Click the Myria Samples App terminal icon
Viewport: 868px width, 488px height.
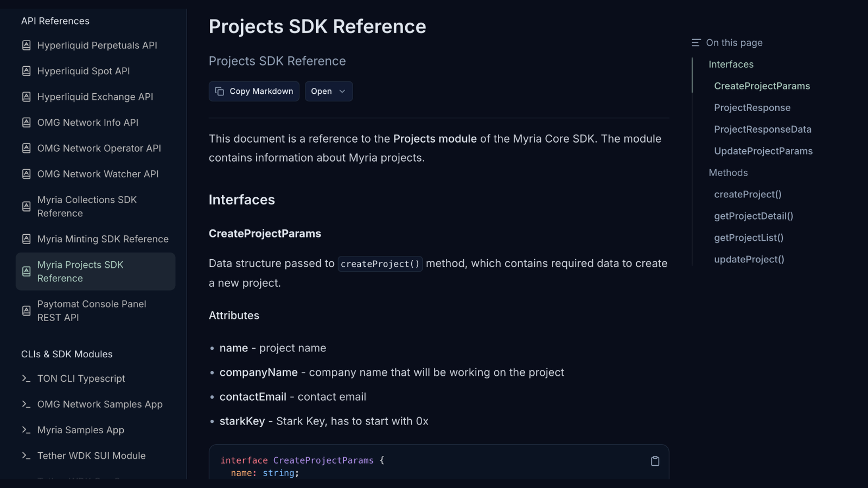26,430
